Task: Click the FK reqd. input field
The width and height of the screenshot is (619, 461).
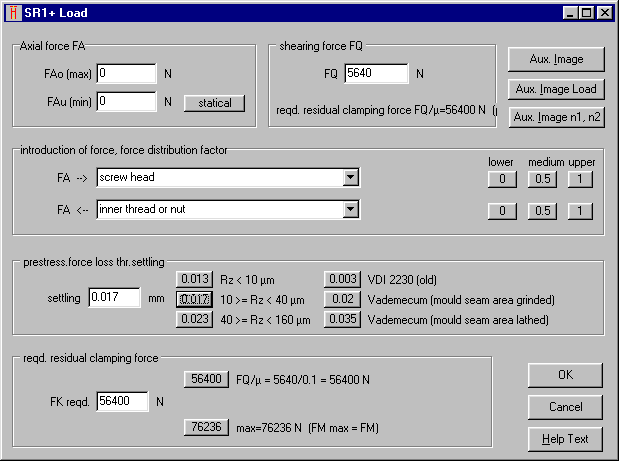Action: (122, 402)
